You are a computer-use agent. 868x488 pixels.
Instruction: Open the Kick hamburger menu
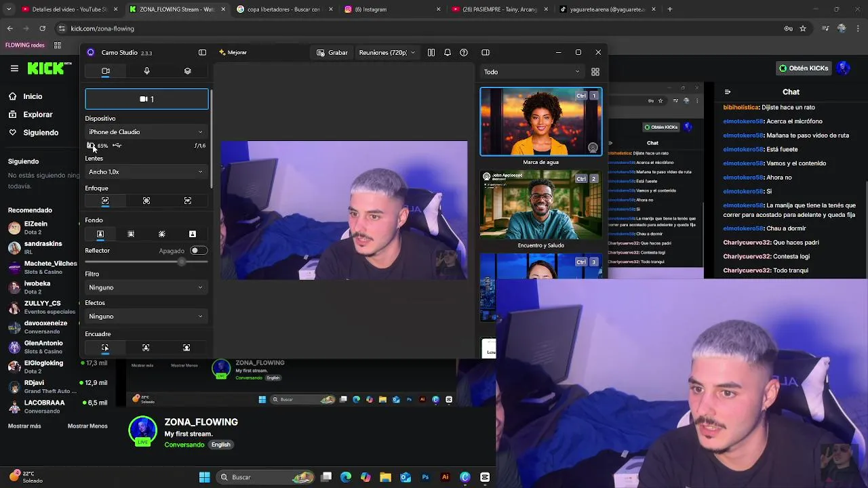pyautogui.click(x=14, y=68)
